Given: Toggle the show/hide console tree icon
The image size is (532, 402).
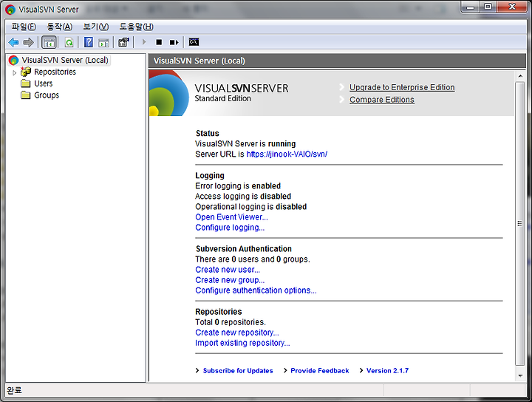Looking at the screenshot, I should [49, 42].
